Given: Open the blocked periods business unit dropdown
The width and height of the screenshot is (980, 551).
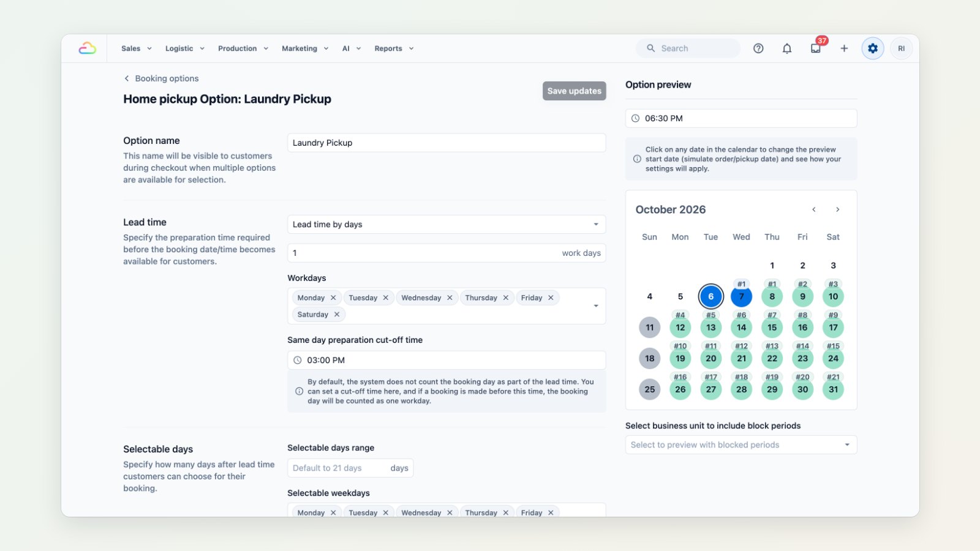Looking at the screenshot, I should pos(741,444).
